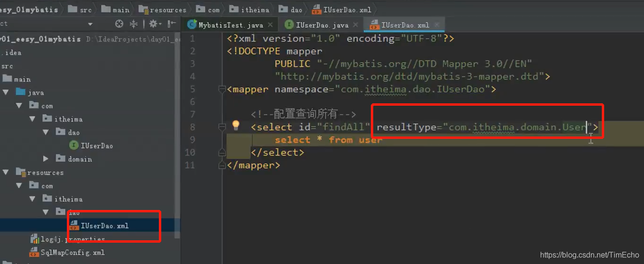Expand the domain package arrow
Viewport: 644px width, 264px height.
click(46, 159)
